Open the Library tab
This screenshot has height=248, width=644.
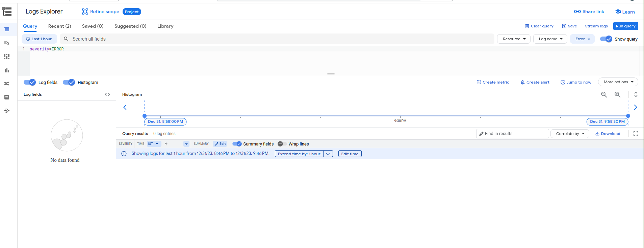[x=165, y=26]
